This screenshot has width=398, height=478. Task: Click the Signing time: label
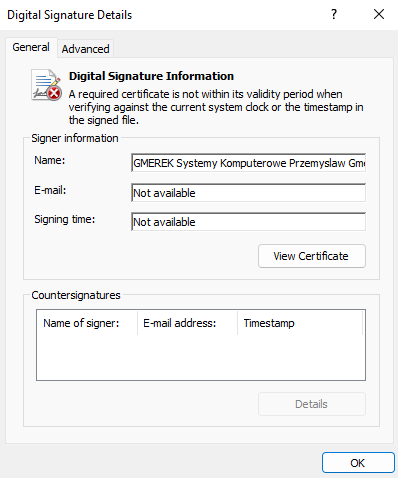65,219
